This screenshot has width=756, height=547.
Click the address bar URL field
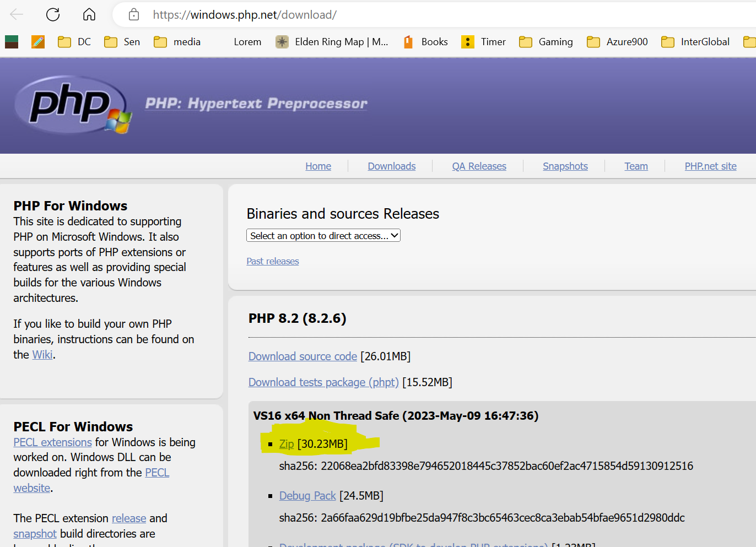click(x=386, y=15)
